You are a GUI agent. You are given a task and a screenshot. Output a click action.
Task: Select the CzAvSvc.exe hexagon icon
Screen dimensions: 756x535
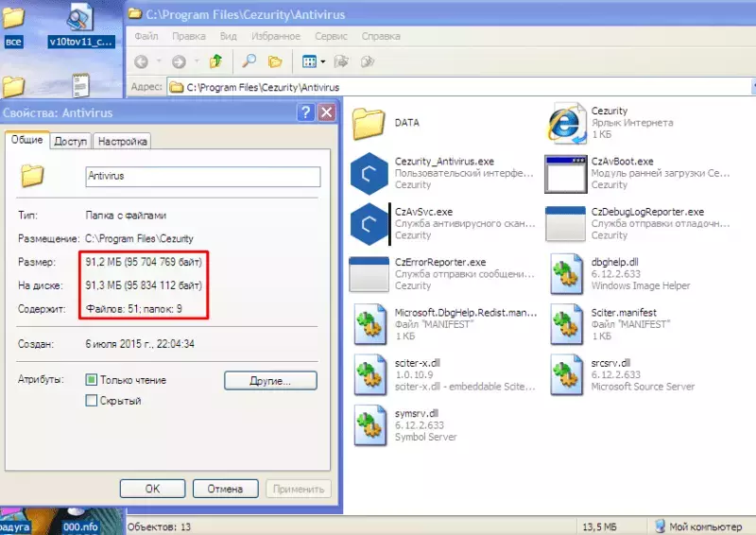coord(369,224)
